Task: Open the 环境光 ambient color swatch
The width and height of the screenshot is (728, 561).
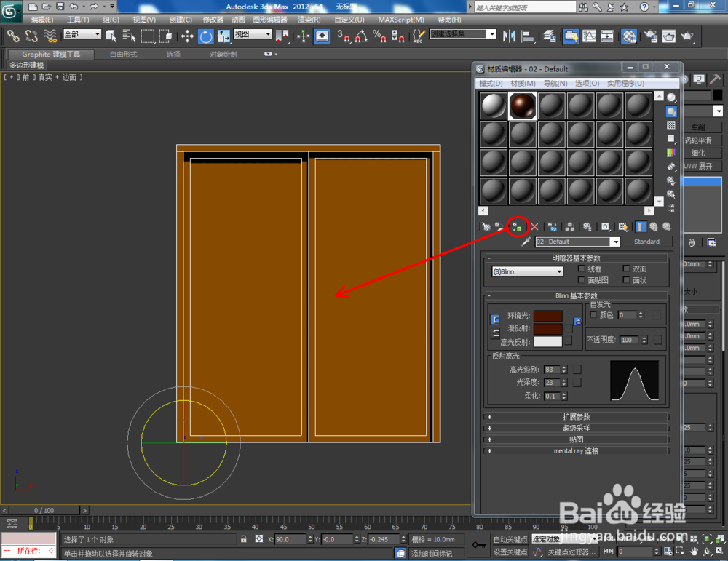Action: (x=548, y=316)
